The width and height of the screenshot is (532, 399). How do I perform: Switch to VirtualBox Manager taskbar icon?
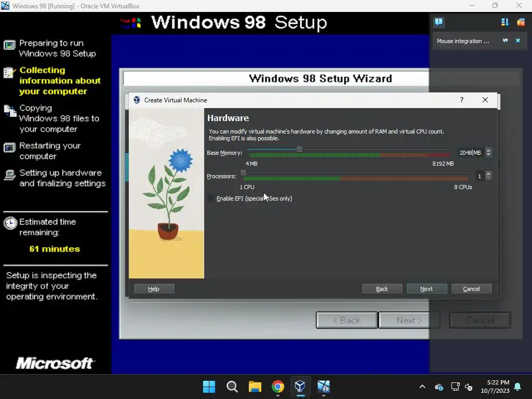coord(300,387)
